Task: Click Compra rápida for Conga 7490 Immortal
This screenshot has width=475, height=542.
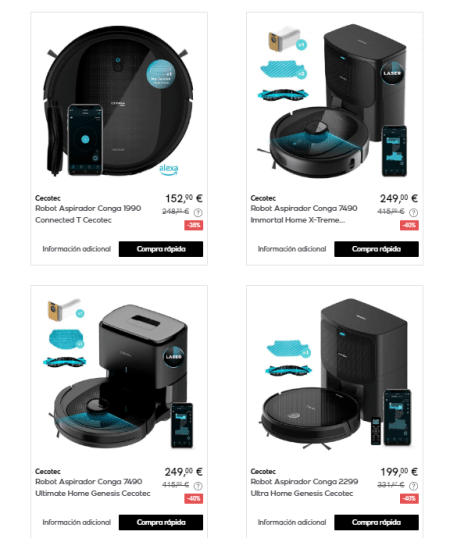Action: tap(376, 249)
